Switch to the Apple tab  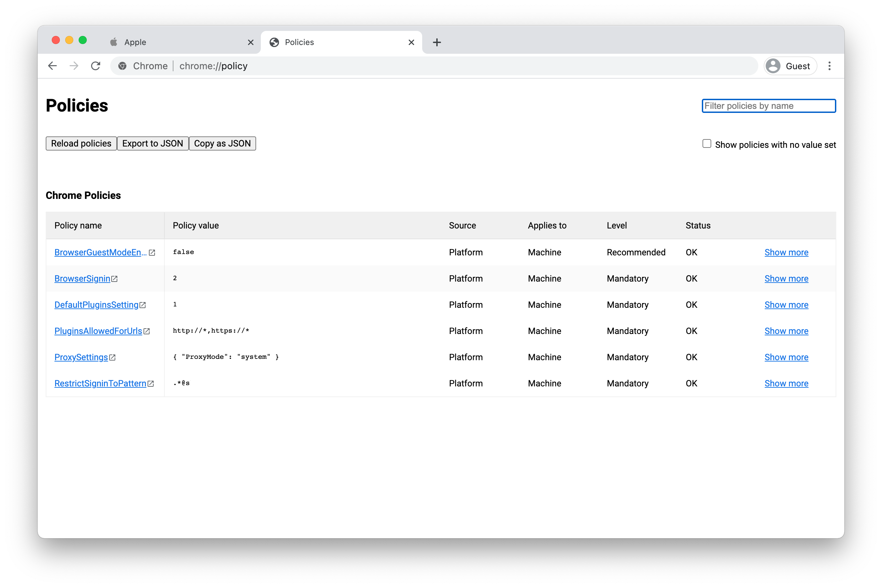pos(176,42)
